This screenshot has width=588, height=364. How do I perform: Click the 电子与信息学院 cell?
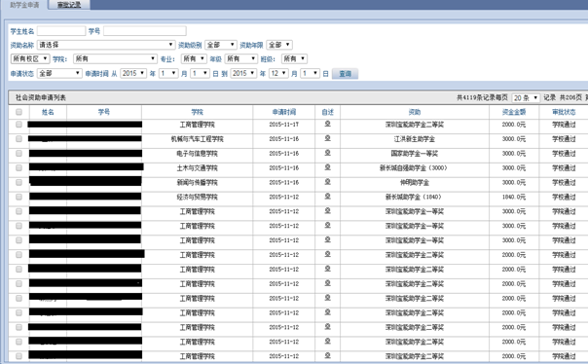point(197,154)
